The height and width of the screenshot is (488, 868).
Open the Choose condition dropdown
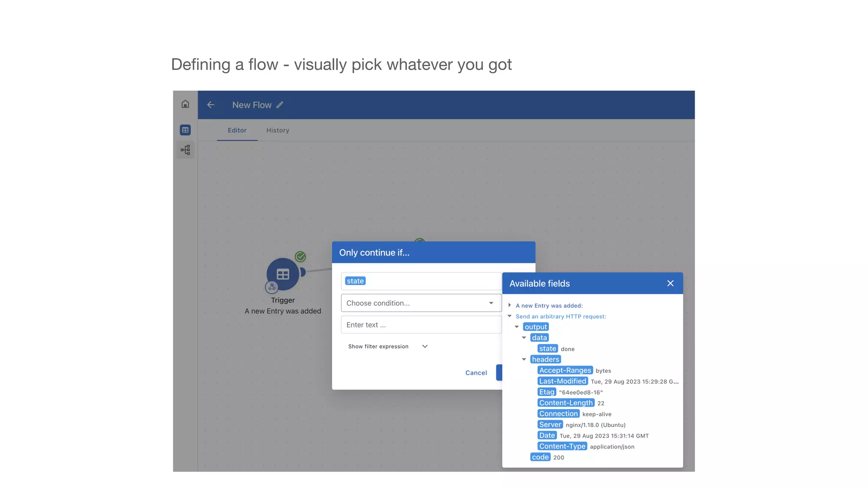421,303
